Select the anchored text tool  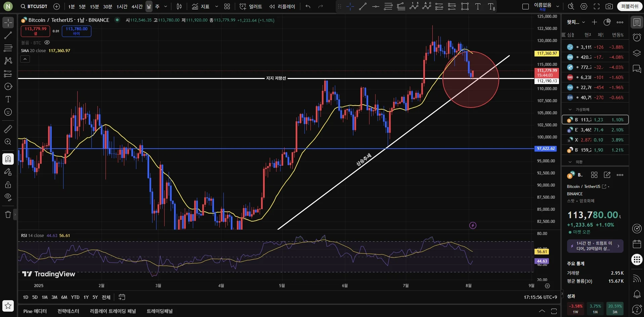491,6
